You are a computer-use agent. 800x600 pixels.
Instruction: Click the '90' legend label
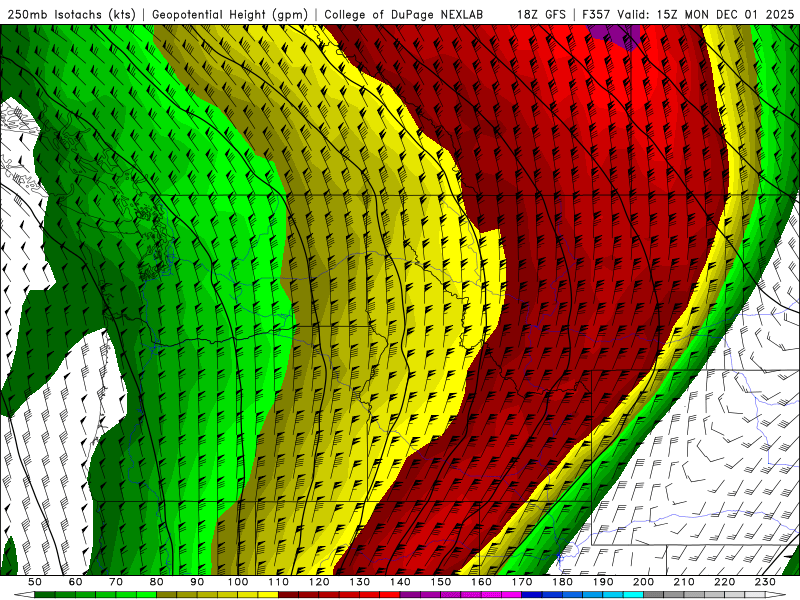(197, 582)
